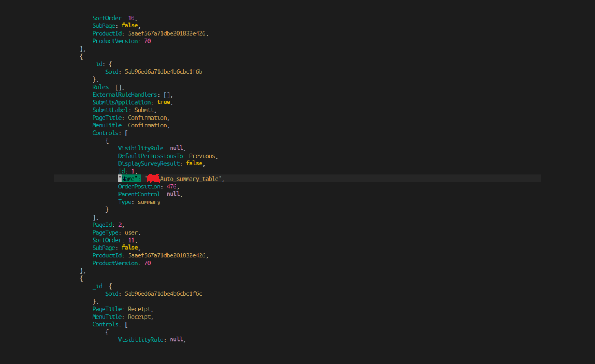Click the Auto_summary_table string value
This screenshot has height=364, width=595.
pos(184,179)
